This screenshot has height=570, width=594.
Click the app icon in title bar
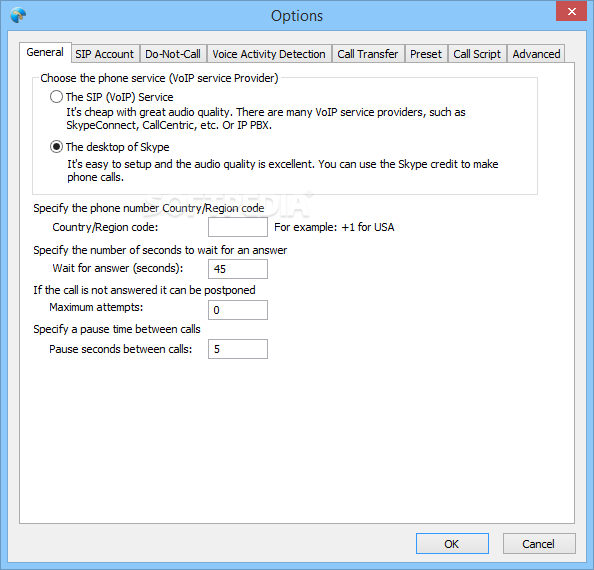[18, 16]
